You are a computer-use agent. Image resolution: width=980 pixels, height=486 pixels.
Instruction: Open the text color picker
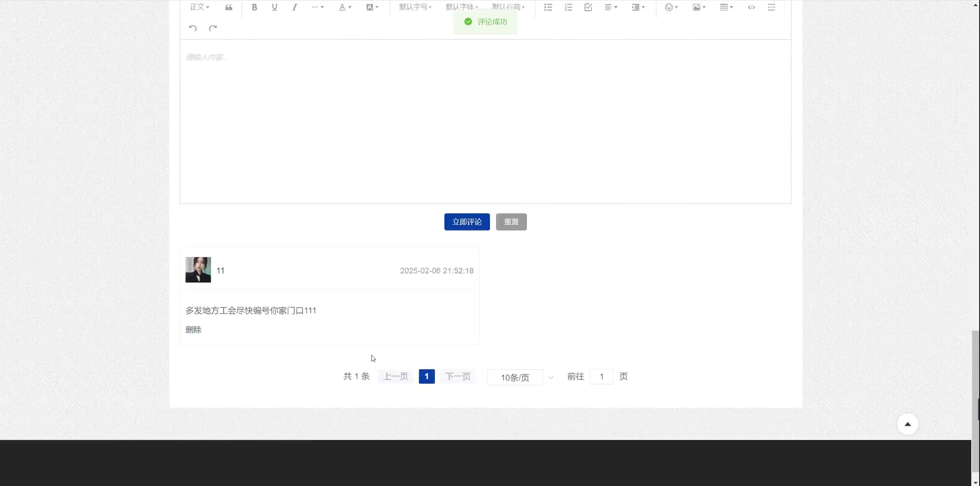(345, 7)
